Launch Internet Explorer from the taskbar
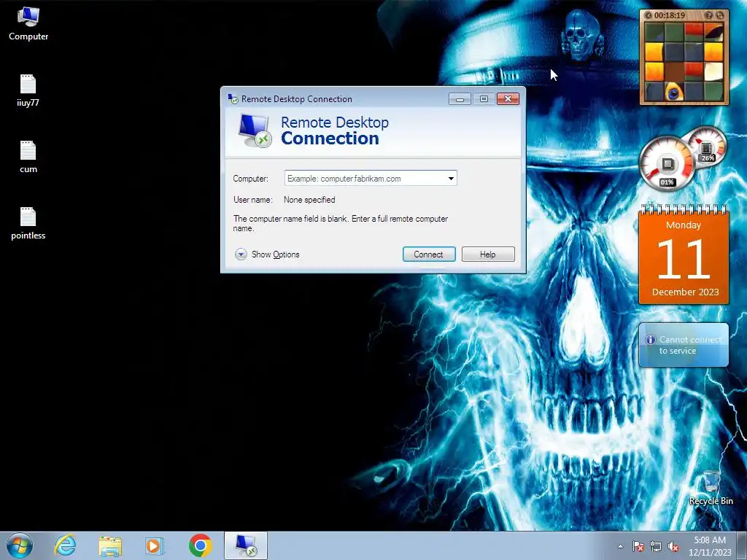The image size is (747, 560). pos(65,545)
